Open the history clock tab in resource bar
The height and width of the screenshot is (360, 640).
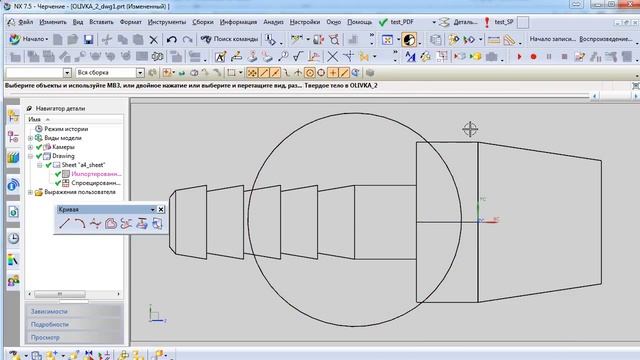click(x=13, y=238)
